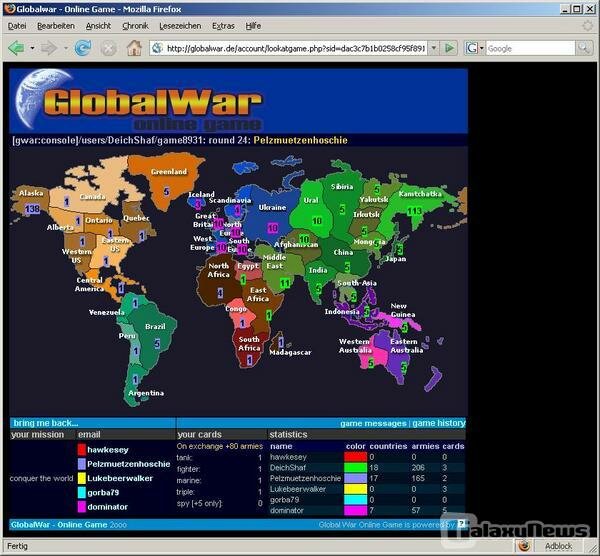Open the Chronik menu
600x556 pixels.
(135, 26)
